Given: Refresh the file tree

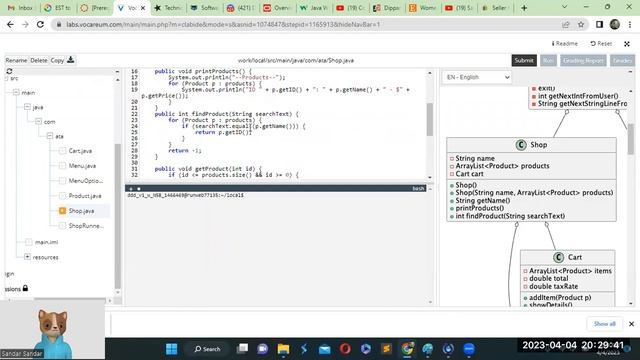Looking at the screenshot, I should click(9, 71).
